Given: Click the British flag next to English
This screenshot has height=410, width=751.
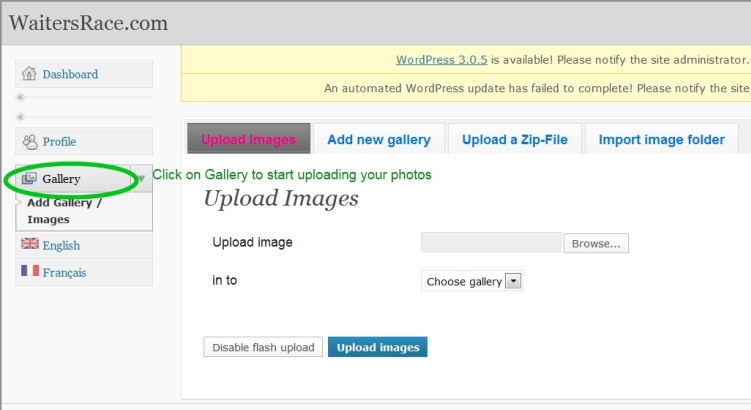Looking at the screenshot, I should coord(29,244).
